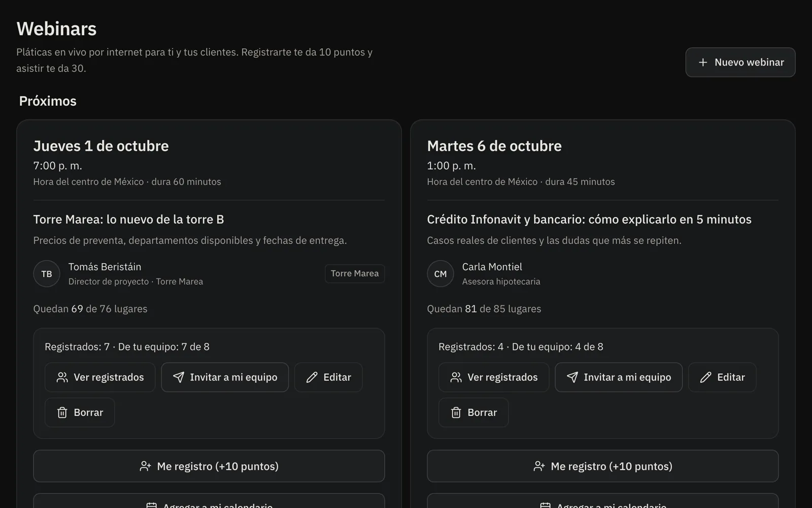Click the role Director de proyecto · Torre Marea
812x508 pixels.
pyautogui.click(x=136, y=281)
